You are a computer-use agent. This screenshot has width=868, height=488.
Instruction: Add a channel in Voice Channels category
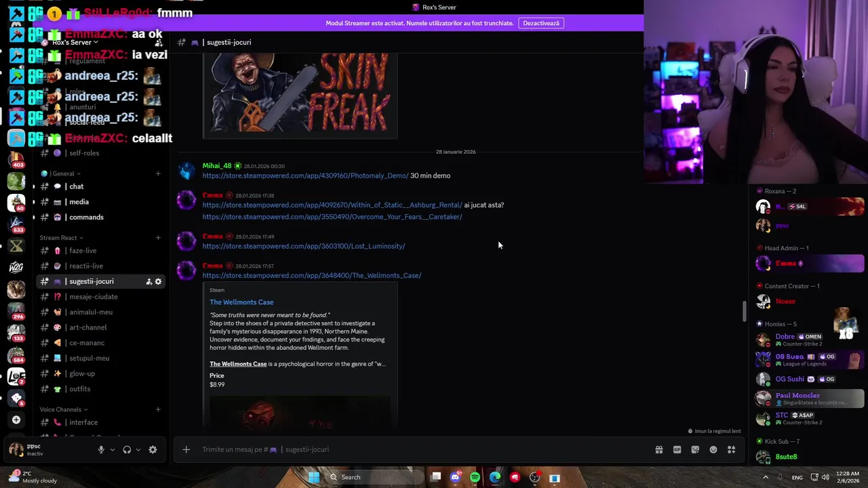pyautogui.click(x=158, y=409)
